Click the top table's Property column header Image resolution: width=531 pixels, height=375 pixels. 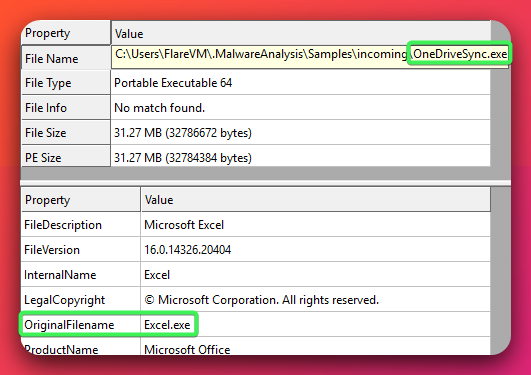[x=66, y=33]
